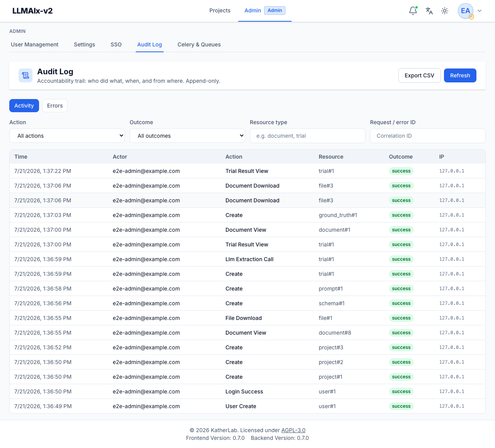Click the ground_truth#1 resource cell
This screenshot has height=448, width=495.
[x=338, y=215]
